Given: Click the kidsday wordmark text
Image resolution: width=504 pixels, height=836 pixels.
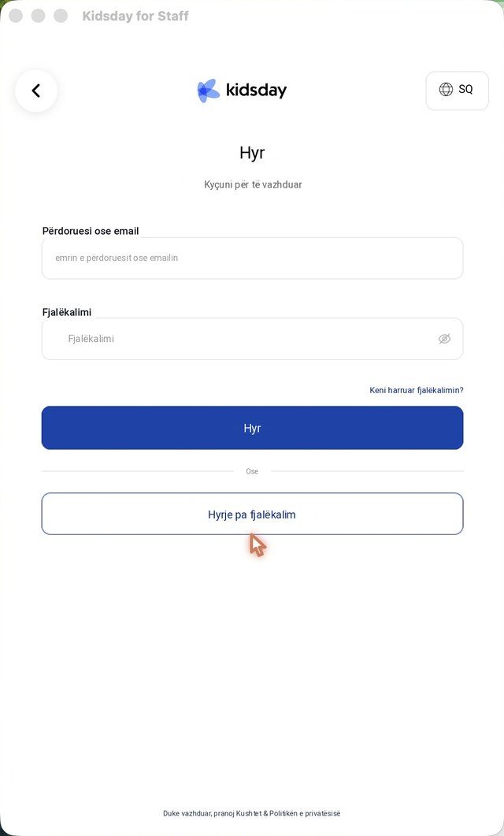Looking at the screenshot, I should (256, 90).
